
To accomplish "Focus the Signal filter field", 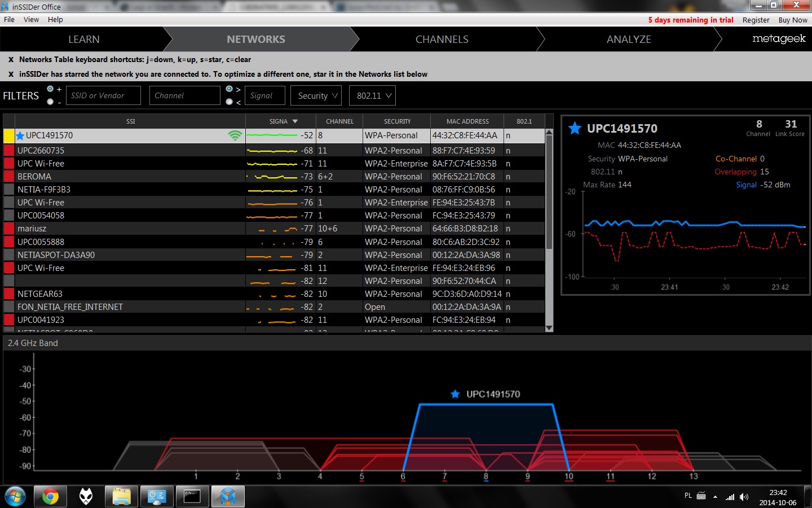I will [x=264, y=95].
